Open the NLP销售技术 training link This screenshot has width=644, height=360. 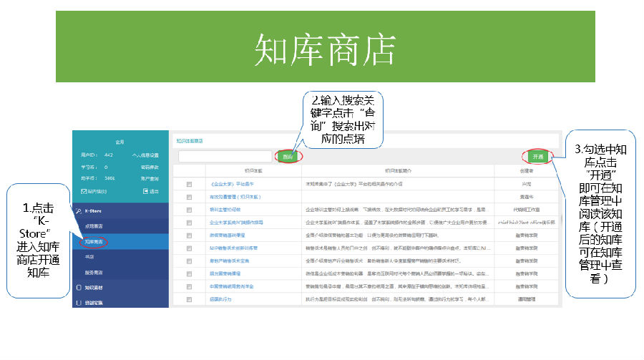click(234, 248)
